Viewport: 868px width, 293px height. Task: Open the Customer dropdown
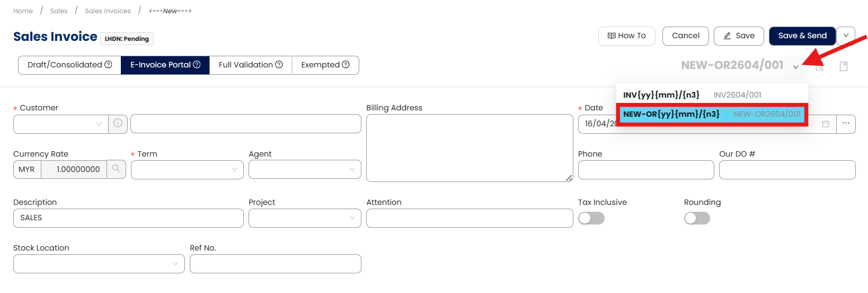60,124
